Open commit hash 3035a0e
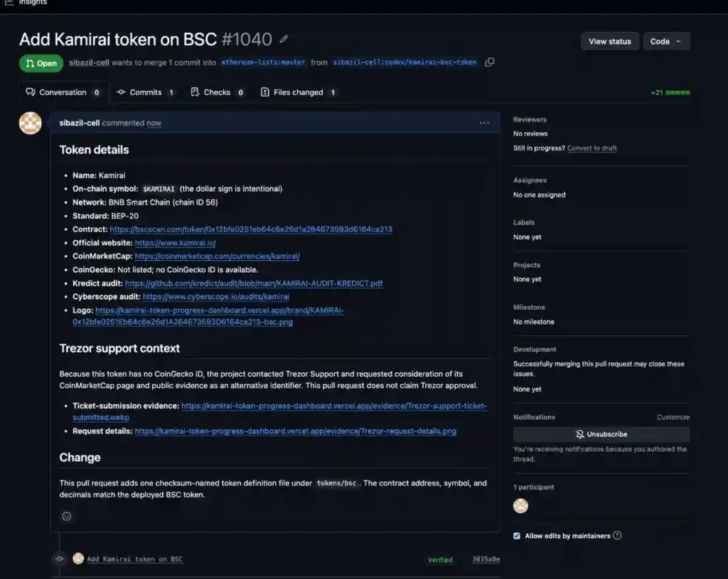 (x=486, y=560)
